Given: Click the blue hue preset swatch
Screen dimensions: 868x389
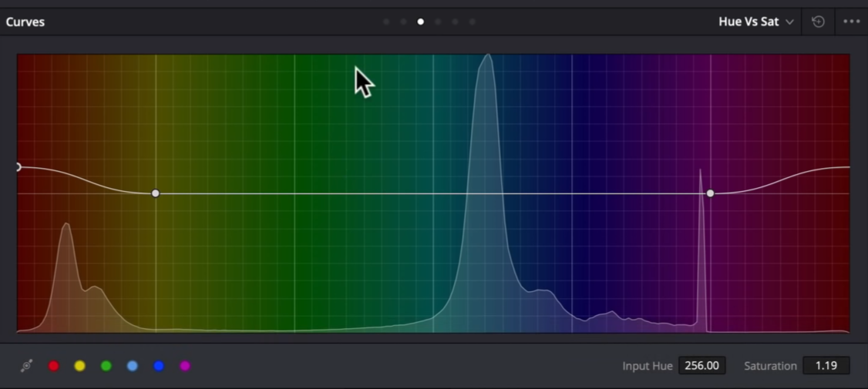Looking at the screenshot, I should (159, 366).
